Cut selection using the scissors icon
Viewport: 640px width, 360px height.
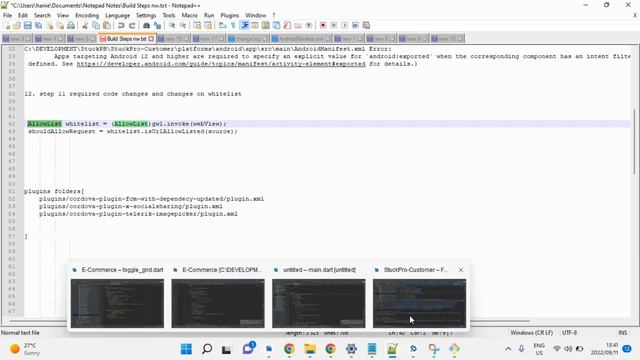tap(85, 25)
